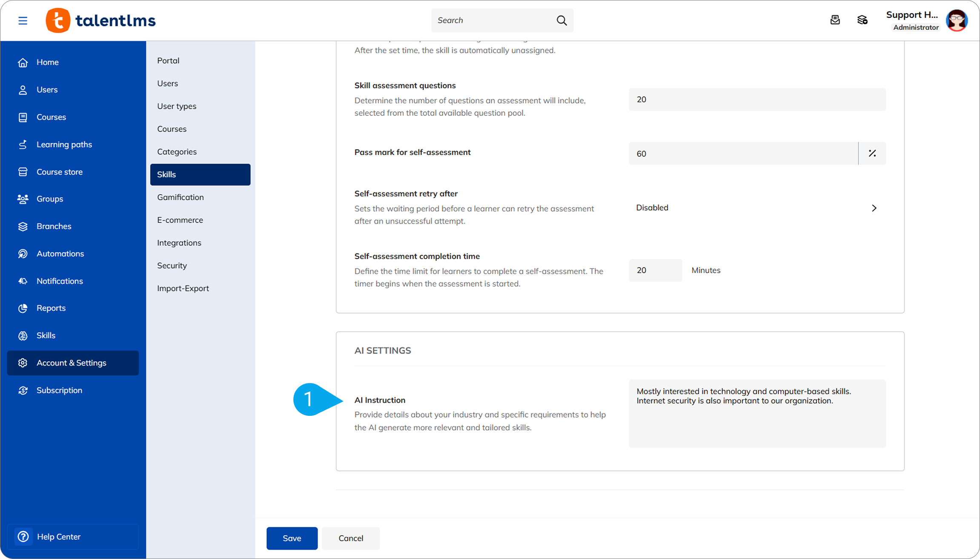
Task: Open the Automations sidebar item
Action: point(60,254)
